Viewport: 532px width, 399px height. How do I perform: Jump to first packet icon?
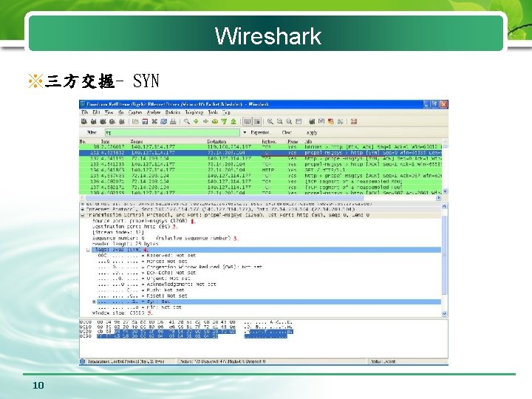click(x=224, y=121)
